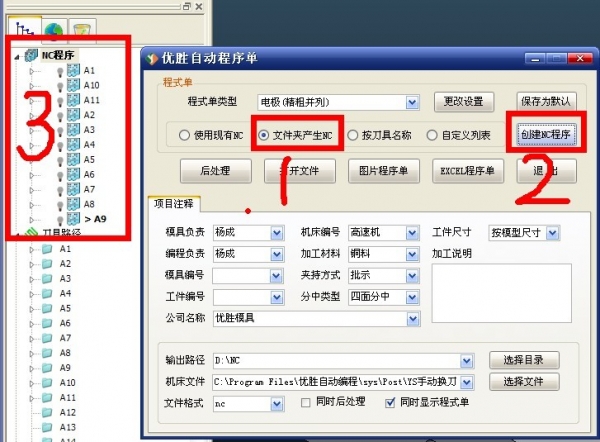
Task: Click 打开文件 button
Action: [300, 171]
